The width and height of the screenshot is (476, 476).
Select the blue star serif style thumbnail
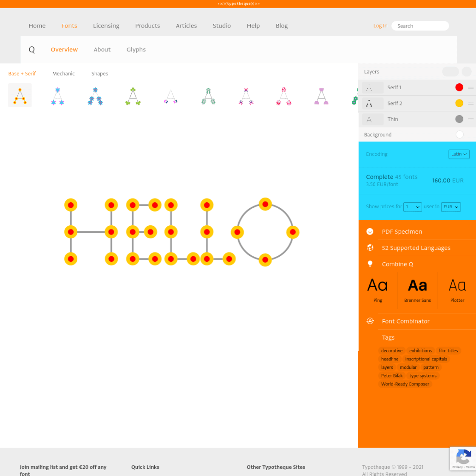pyautogui.click(x=57, y=96)
